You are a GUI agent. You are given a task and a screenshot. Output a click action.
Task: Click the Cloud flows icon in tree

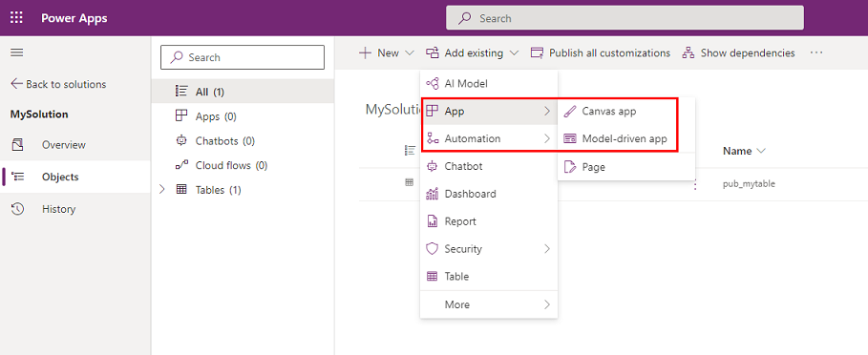(181, 165)
